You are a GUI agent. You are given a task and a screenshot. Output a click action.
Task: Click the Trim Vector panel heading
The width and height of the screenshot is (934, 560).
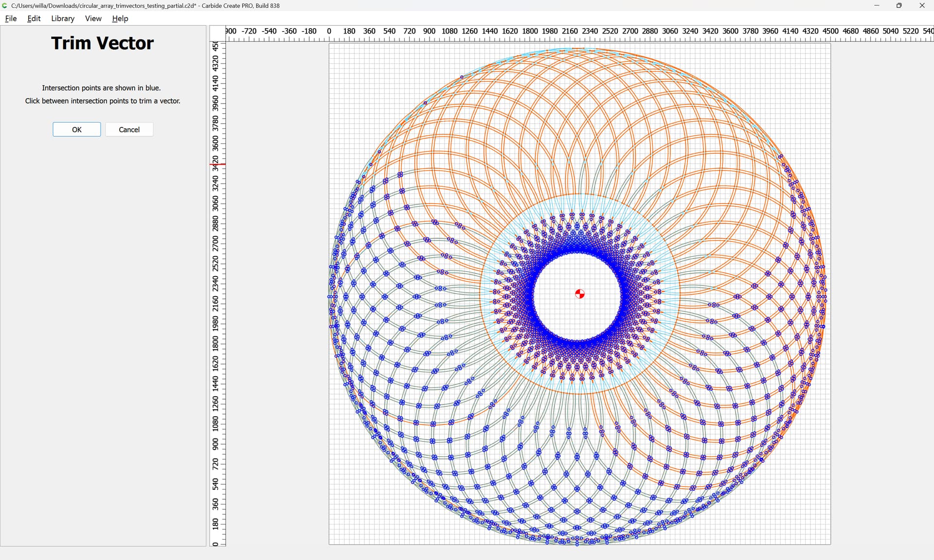(x=102, y=43)
